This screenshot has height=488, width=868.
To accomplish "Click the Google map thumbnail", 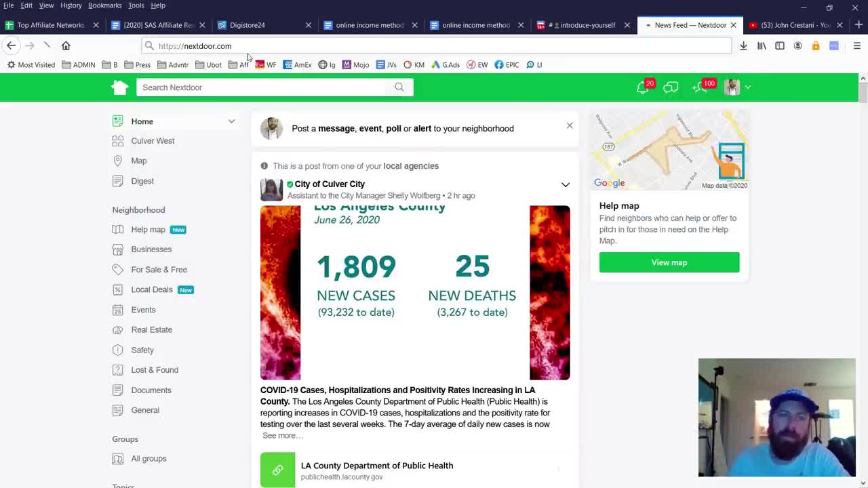I will click(669, 150).
